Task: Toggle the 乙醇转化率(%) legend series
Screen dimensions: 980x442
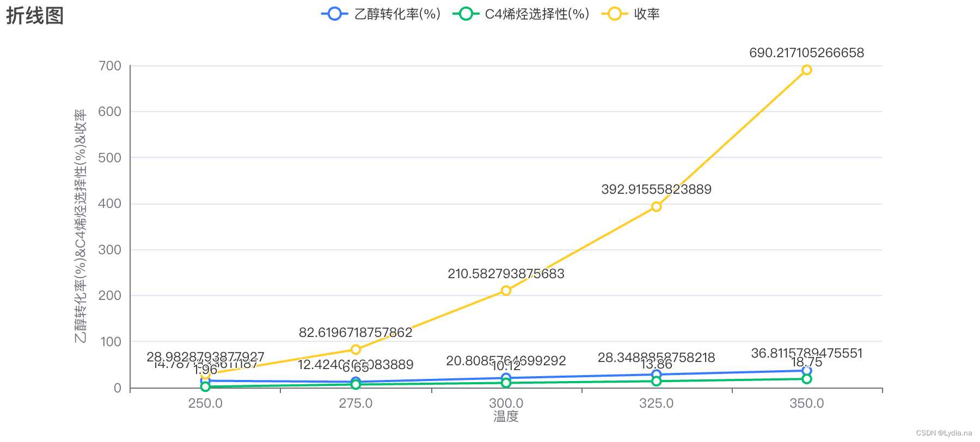Action: (381, 14)
